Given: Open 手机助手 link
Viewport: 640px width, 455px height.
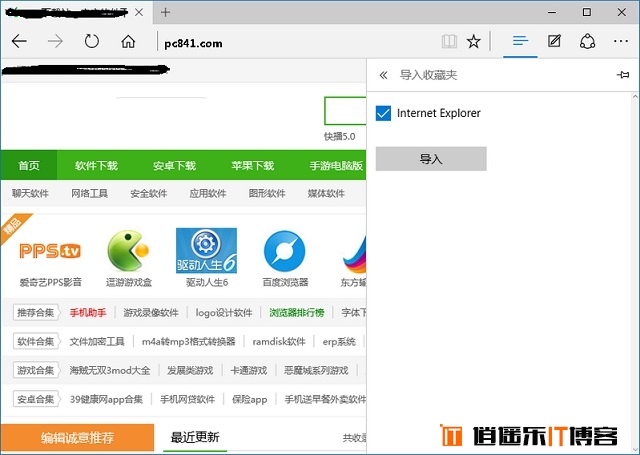Looking at the screenshot, I should (88, 313).
